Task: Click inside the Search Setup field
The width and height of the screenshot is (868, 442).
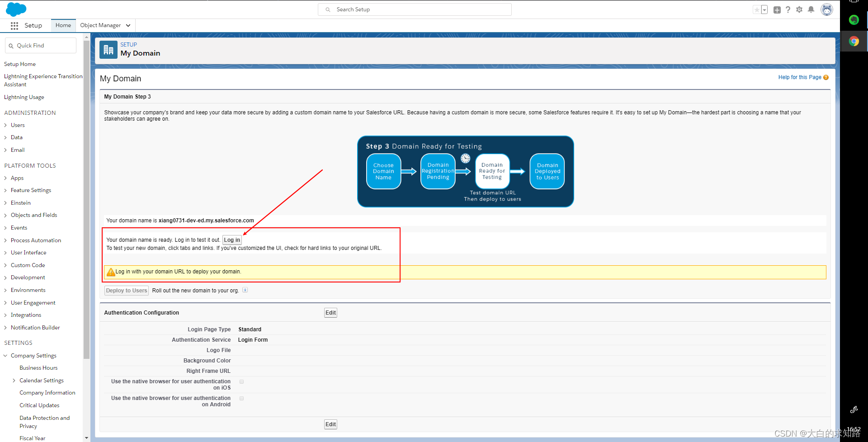Action: coord(414,9)
